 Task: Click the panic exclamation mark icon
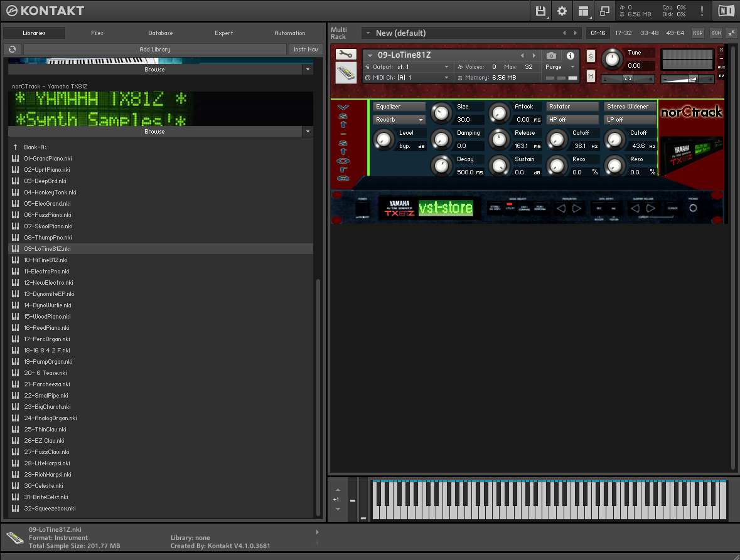[702, 11]
